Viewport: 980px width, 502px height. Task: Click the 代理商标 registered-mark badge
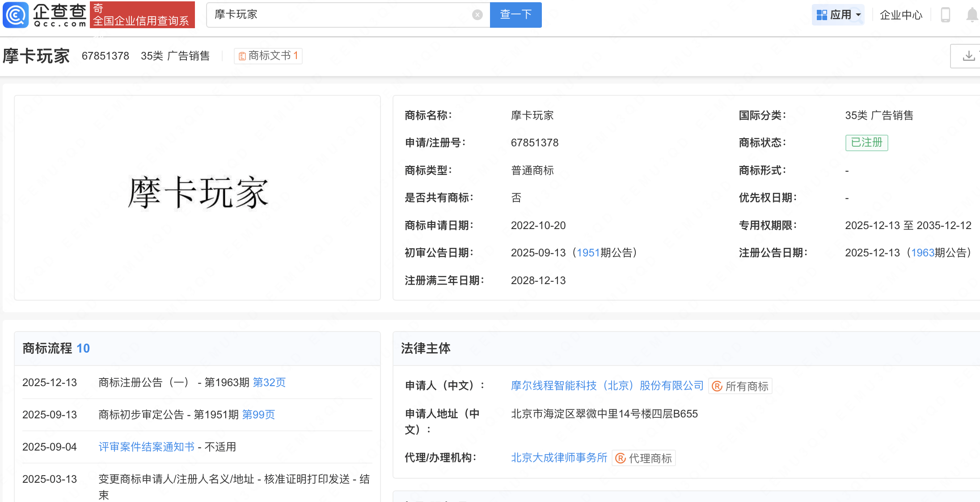click(x=644, y=458)
